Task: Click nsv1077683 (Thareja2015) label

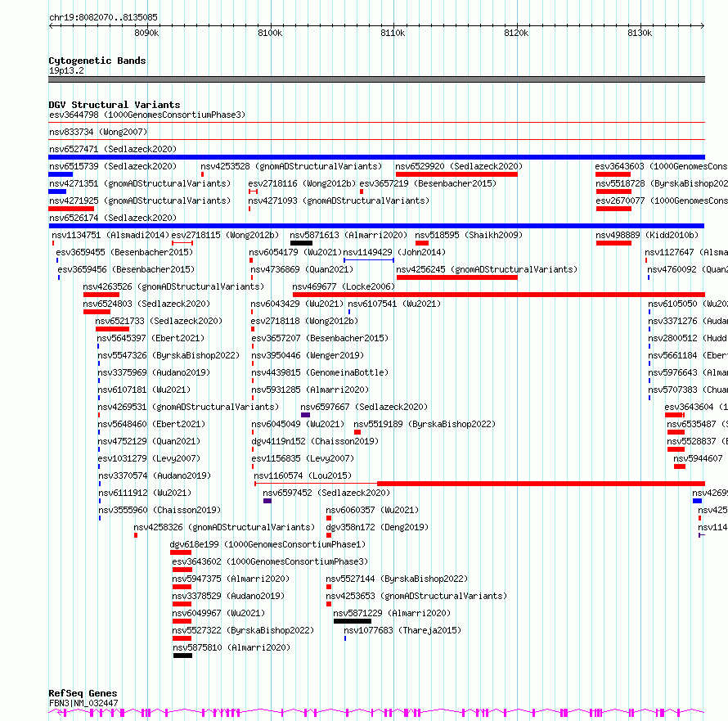Action: click(x=402, y=630)
